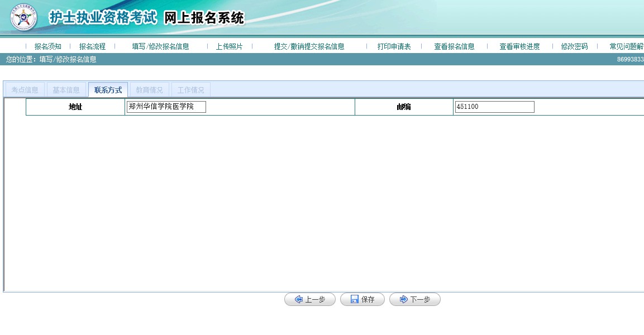Open the 修改密码 menu item

(x=574, y=47)
